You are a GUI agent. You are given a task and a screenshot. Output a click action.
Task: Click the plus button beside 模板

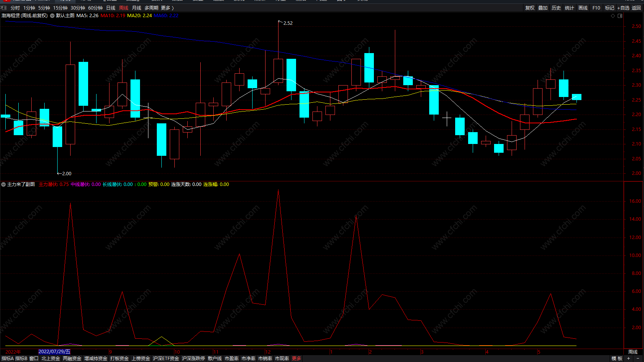click(629, 359)
